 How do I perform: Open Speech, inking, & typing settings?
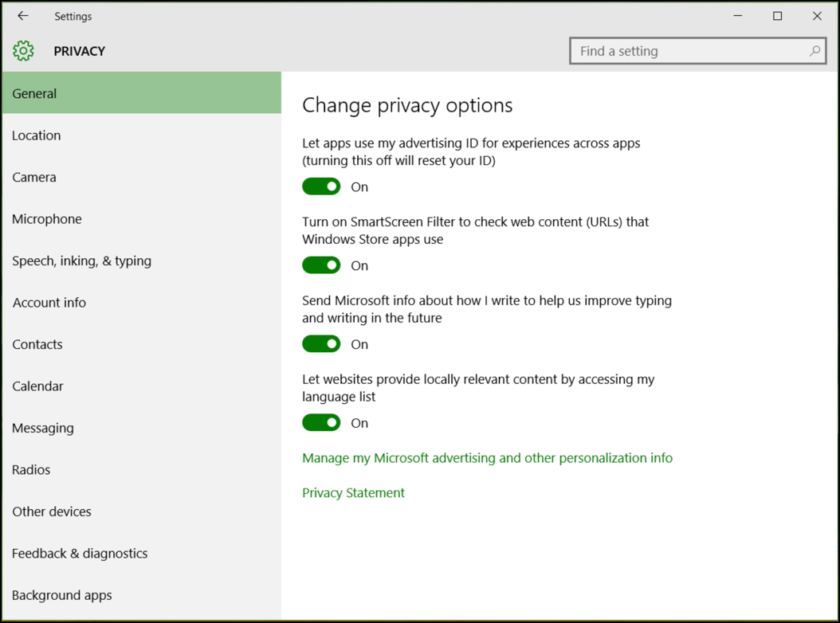pos(81,261)
